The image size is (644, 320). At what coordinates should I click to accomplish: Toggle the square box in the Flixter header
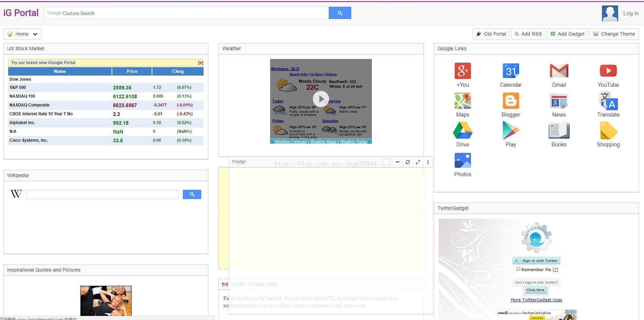click(386, 162)
